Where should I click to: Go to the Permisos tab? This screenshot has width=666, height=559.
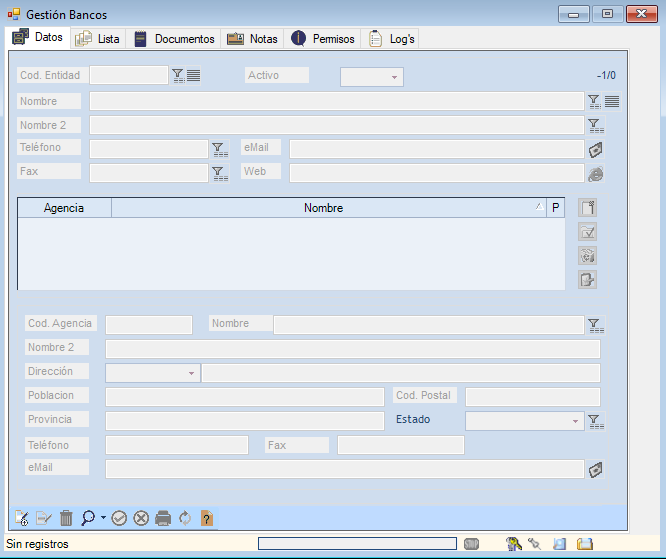point(323,39)
